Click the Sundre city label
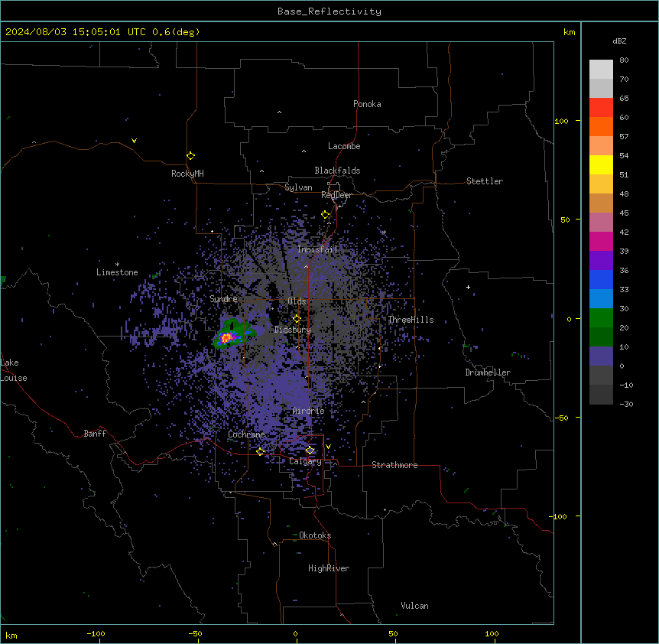 tap(223, 299)
